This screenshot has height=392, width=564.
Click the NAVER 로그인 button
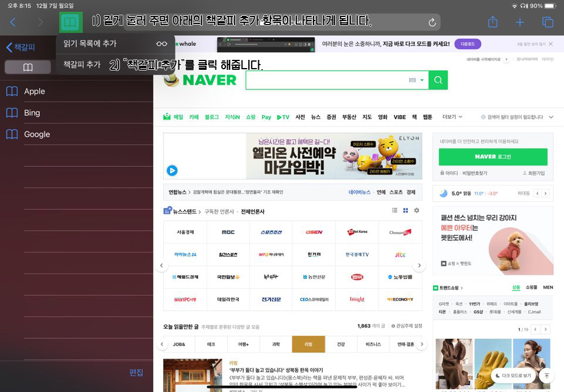click(493, 157)
